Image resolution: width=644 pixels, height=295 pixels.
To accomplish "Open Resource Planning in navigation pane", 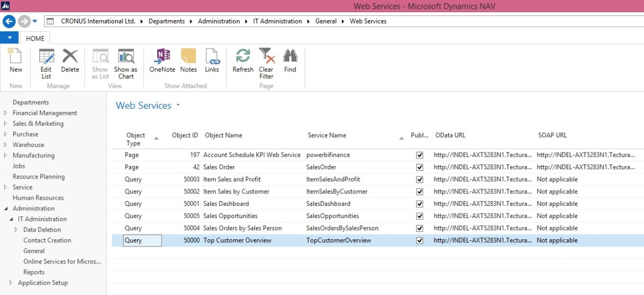I will [39, 176].
